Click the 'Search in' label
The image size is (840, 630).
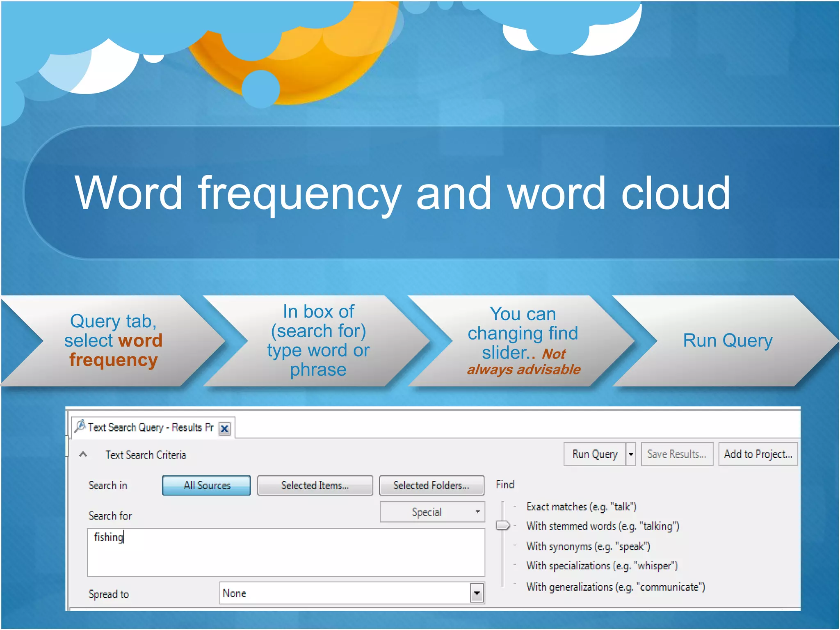(108, 486)
